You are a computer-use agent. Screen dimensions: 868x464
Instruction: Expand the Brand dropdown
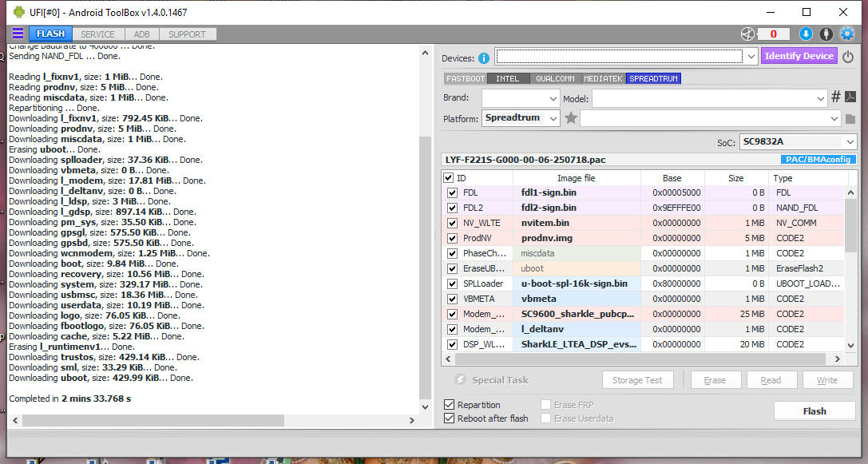tap(553, 98)
